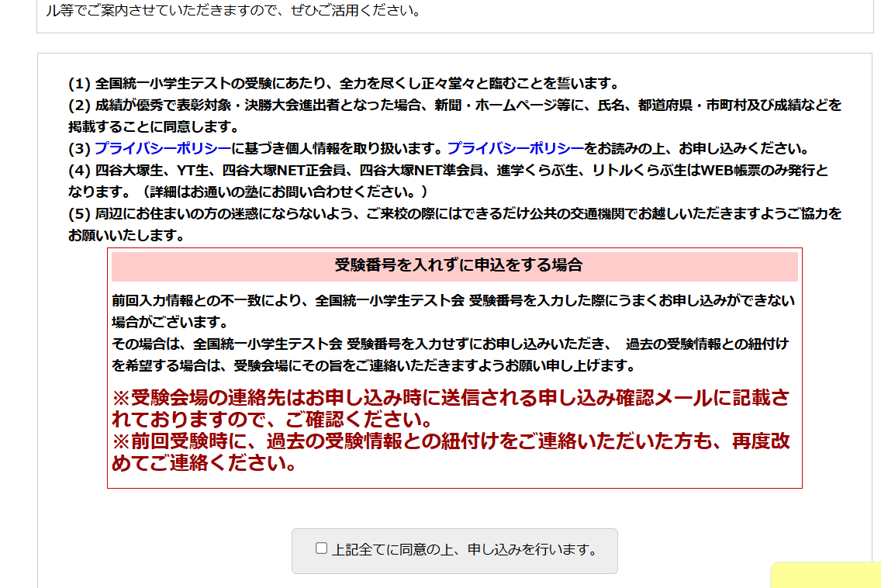
Task: Click the 掲載することに同意します text in item (2)
Action: point(152,126)
